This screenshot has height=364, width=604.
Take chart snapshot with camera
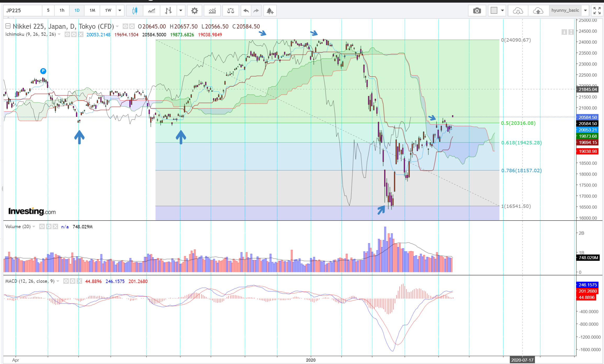477,11
